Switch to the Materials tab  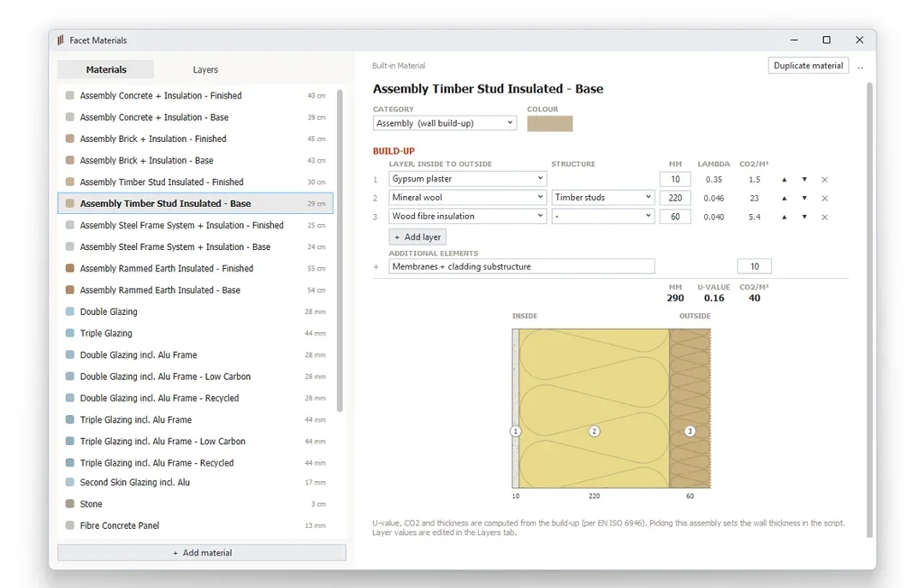click(x=106, y=69)
